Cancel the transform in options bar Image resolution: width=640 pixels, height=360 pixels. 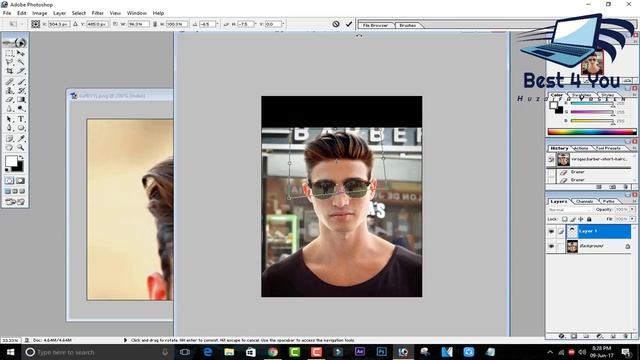[x=336, y=24]
